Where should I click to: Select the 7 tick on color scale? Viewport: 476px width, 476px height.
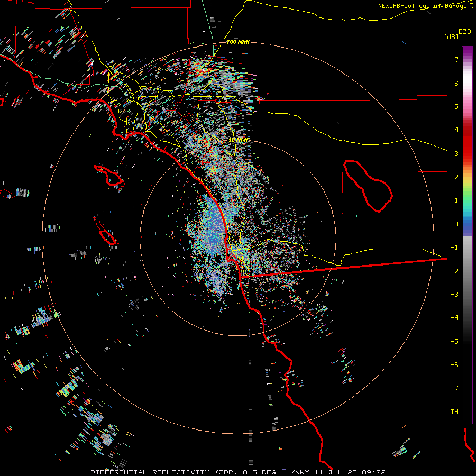coord(456,59)
